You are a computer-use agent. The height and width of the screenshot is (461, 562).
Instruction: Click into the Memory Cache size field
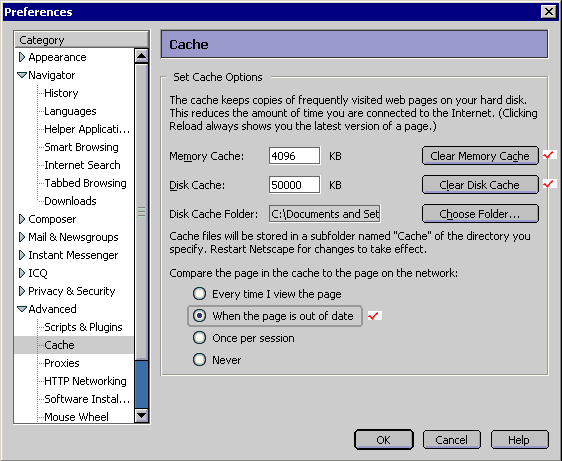[x=294, y=156]
